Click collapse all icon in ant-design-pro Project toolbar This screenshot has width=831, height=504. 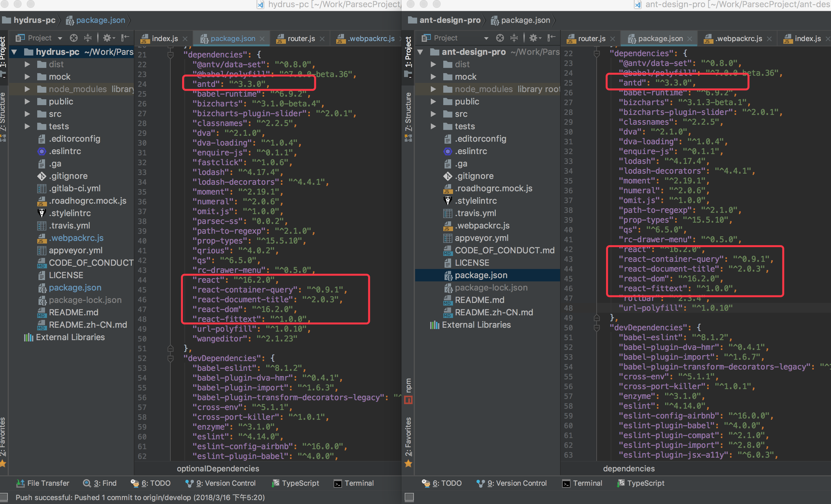[514, 38]
